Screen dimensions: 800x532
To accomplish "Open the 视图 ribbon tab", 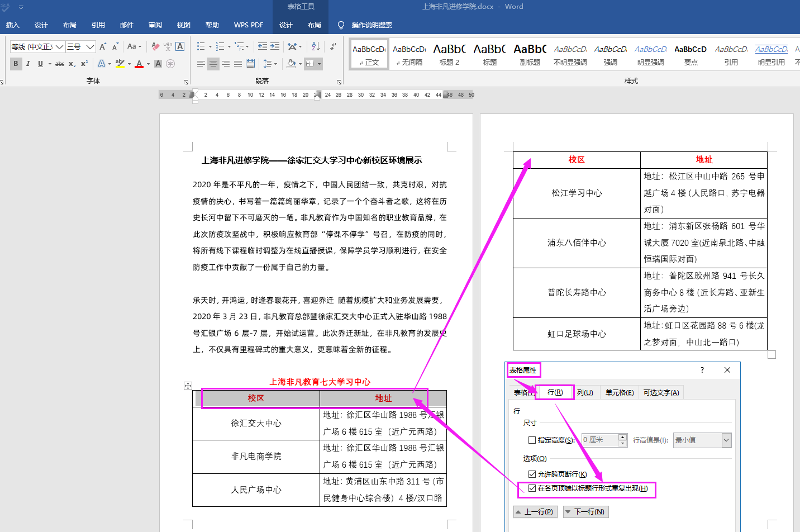I will pos(184,25).
